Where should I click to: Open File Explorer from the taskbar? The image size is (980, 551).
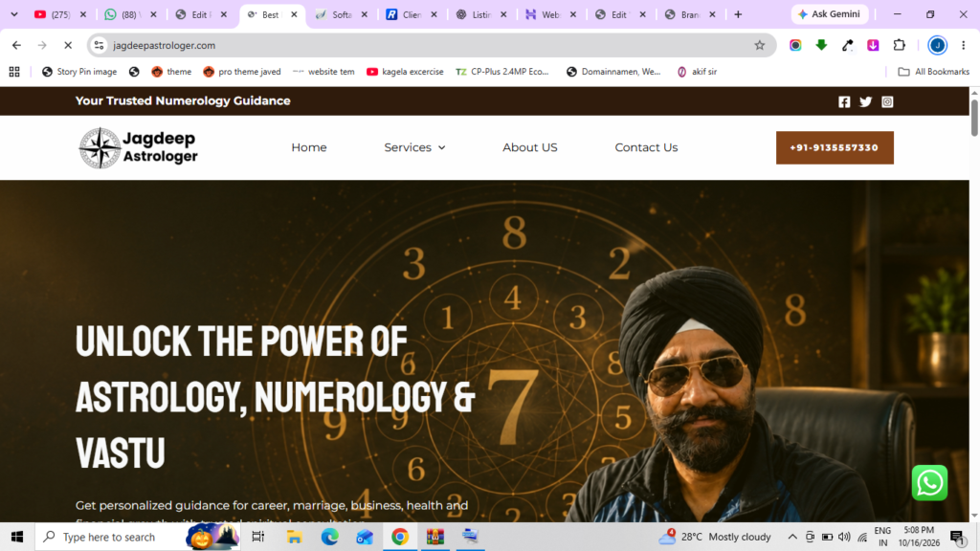coord(294,537)
